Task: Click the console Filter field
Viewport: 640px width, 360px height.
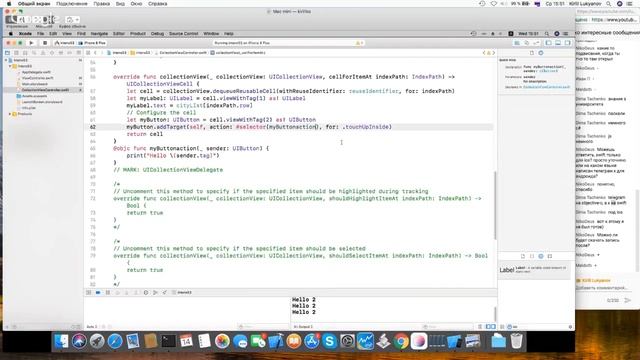Action: (448, 327)
